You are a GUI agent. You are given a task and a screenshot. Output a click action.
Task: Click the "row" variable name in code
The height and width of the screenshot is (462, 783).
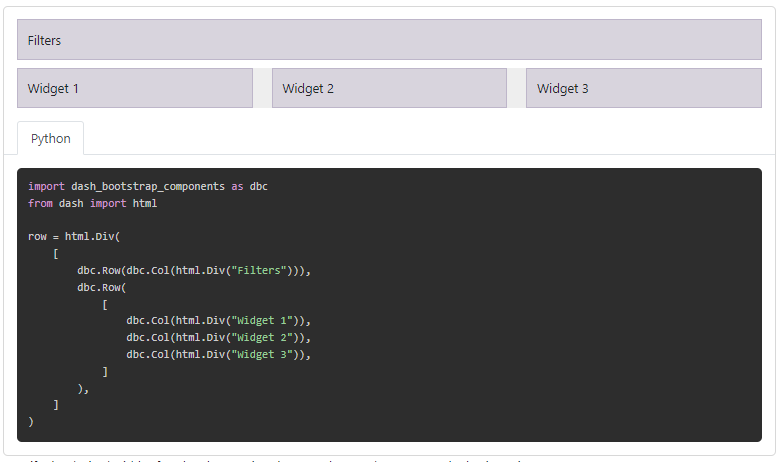coord(37,237)
